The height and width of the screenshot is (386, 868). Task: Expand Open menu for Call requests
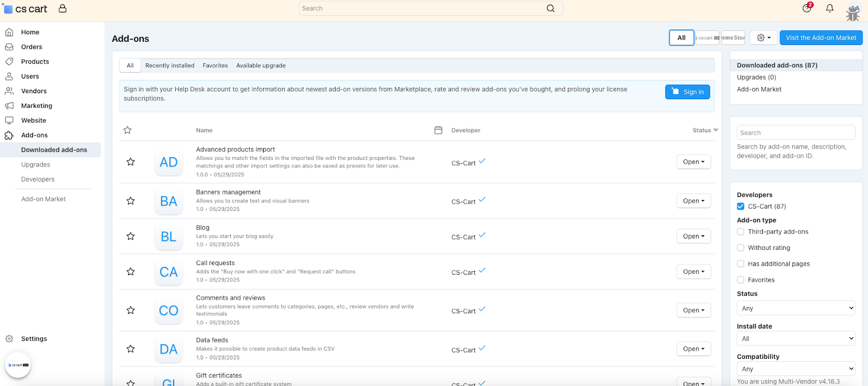(x=694, y=272)
